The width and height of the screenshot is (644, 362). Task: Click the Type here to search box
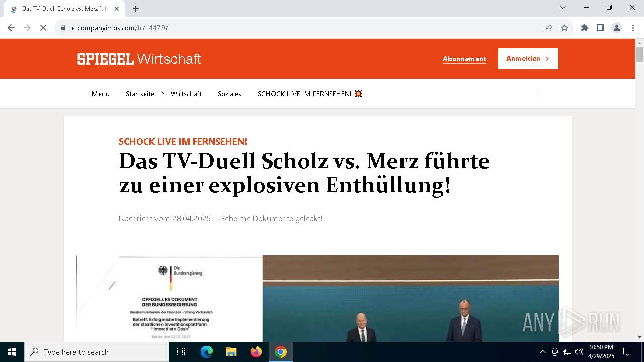(x=97, y=352)
